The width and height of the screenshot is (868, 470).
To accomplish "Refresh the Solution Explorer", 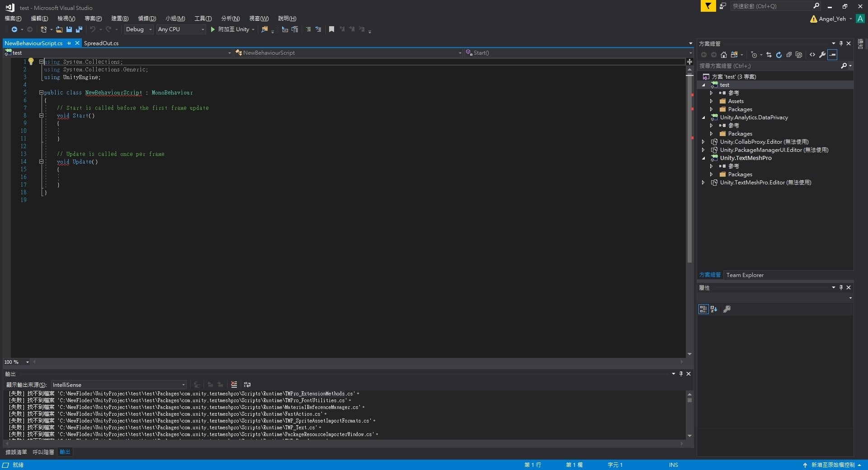I will (778, 55).
